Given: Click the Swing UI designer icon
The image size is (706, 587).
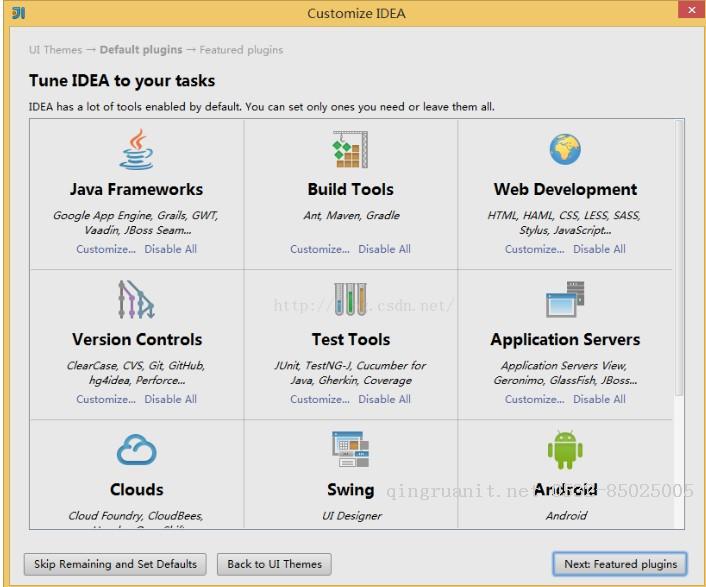Looking at the screenshot, I should coord(350,449).
